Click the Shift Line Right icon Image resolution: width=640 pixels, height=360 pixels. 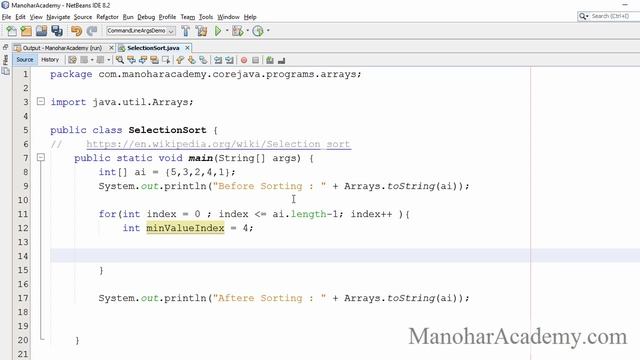(229, 60)
